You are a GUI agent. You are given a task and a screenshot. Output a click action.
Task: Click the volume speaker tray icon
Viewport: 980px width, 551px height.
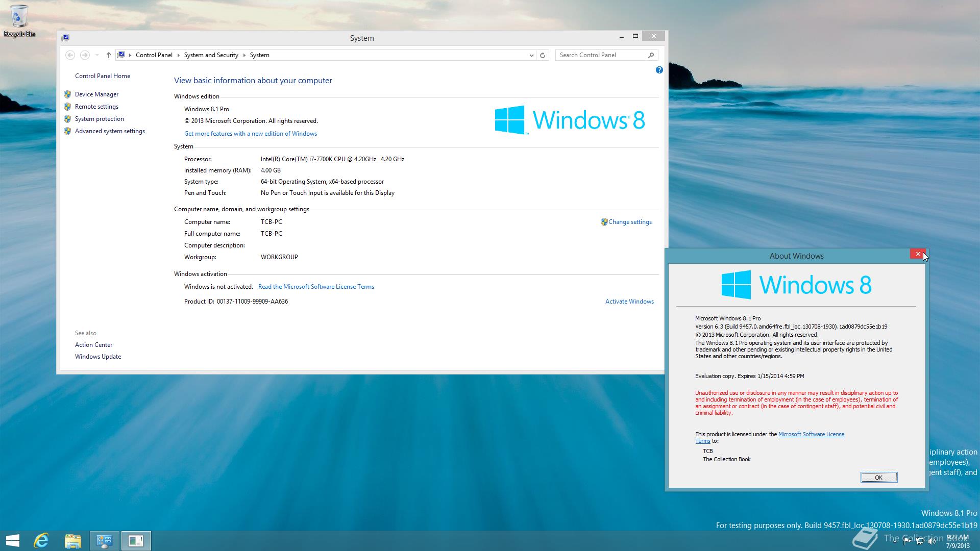coord(932,541)
